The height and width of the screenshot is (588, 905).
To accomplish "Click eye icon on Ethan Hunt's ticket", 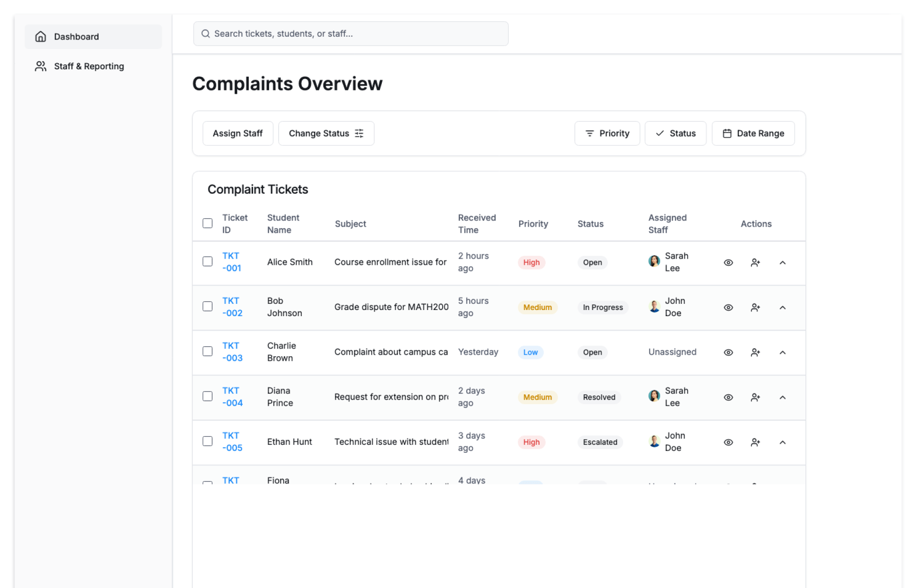I will pos(728,442).
